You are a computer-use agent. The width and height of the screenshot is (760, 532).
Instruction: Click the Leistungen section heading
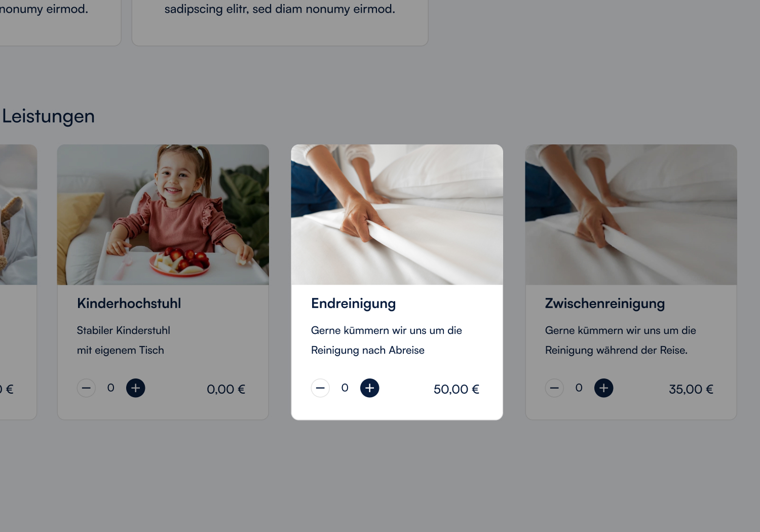[48, 117]
